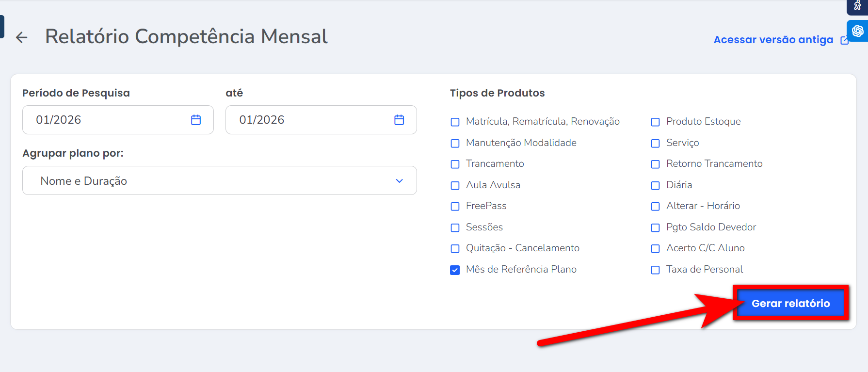Click the accessibility icon in the top corner
868x372 pixels.
tap(857, 6)
